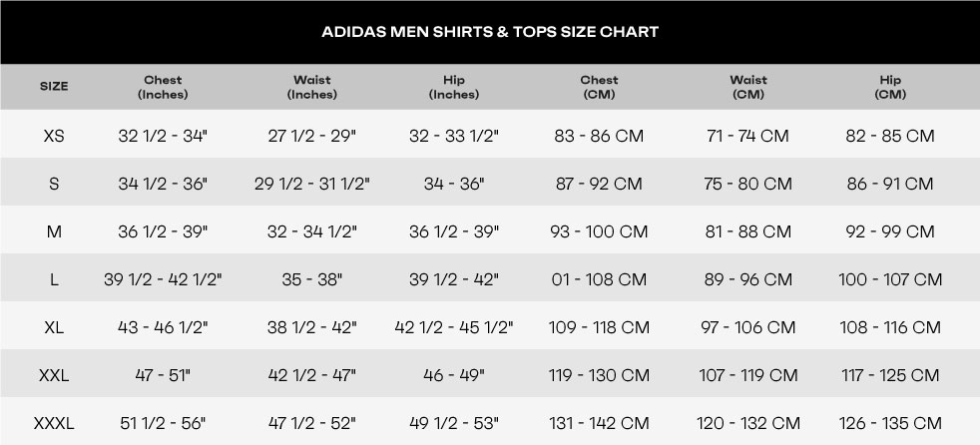Select the SIZE column header
This screenshot has height=445, width=980.
[54, 87]
